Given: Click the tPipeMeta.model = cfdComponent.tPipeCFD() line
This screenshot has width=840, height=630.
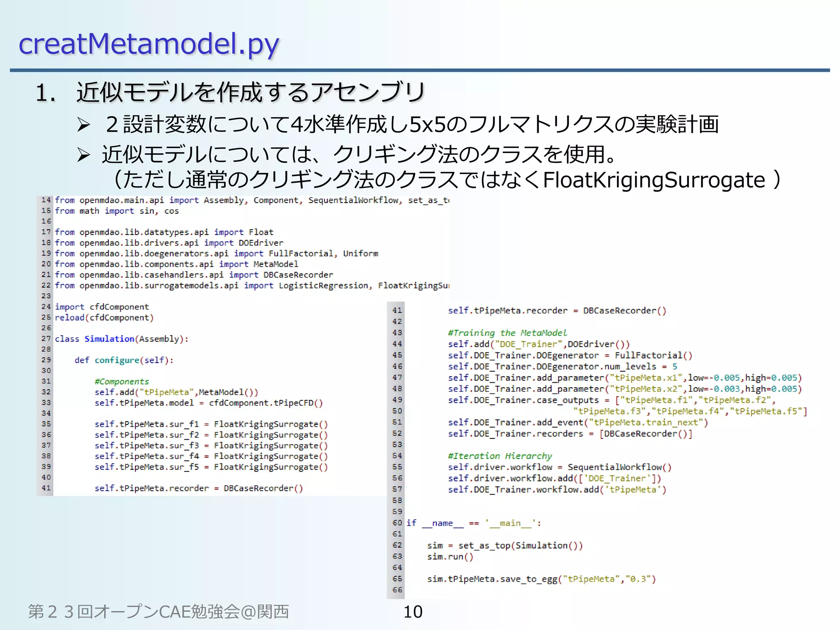Looking at the screenshot, I should point(209,403).
